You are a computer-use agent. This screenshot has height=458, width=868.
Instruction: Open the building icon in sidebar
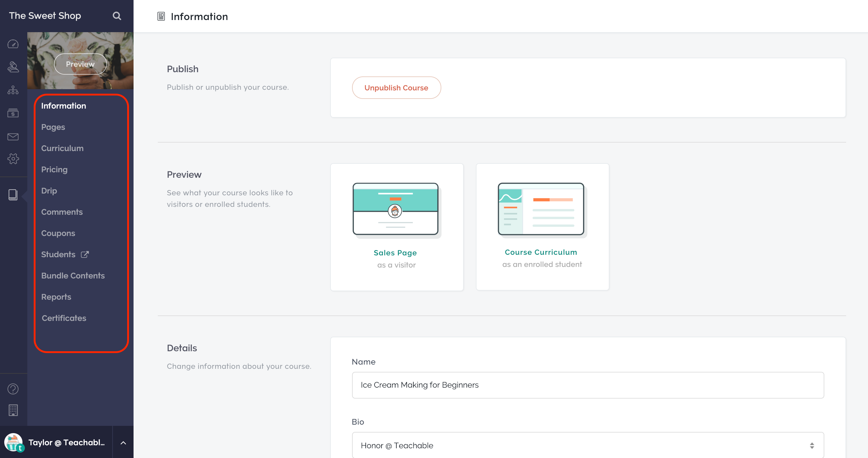13,410
